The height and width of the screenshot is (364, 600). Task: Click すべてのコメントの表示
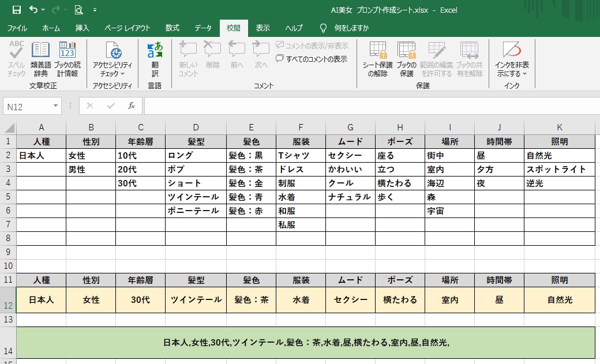[312, 59]
